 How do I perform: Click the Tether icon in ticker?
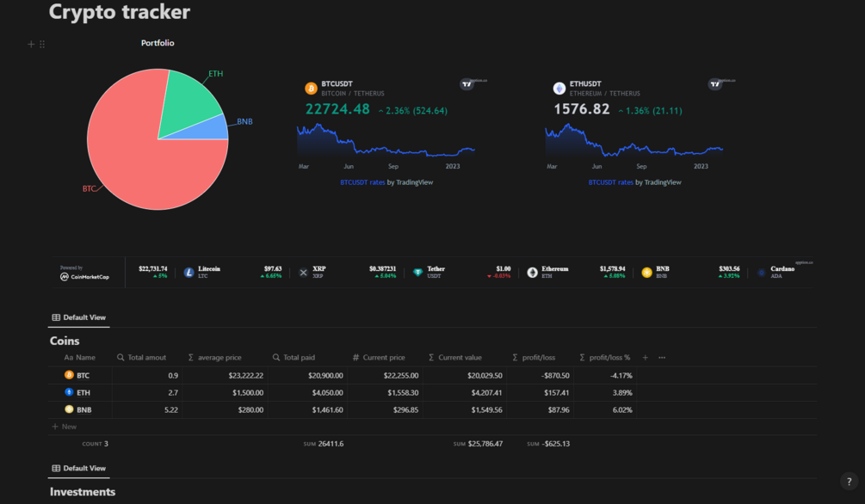[417, 273]
